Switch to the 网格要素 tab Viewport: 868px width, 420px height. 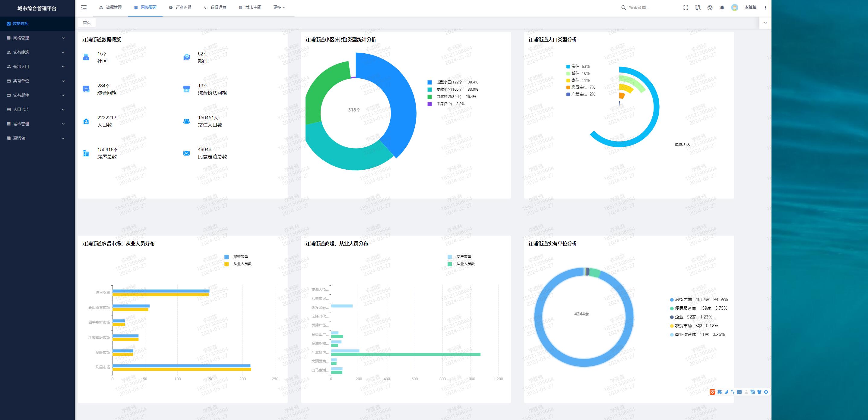point(145,8)
